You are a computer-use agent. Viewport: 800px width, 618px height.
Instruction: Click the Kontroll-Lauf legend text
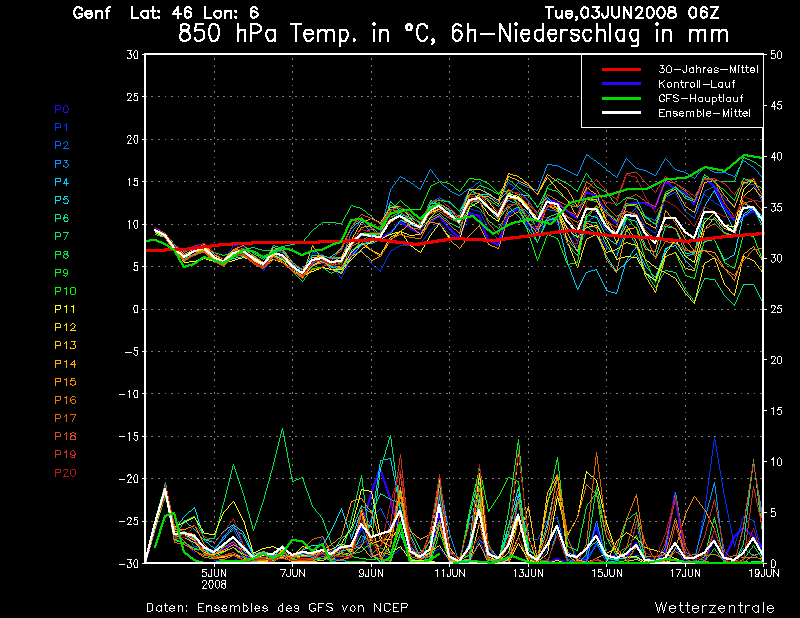(x=696, y=84)
